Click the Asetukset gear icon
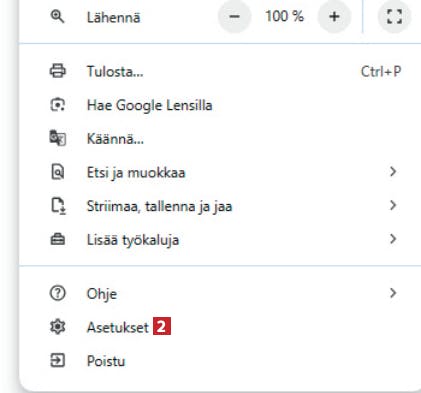The width and height of the screenshot is (421, 393). tap(58, 327)
